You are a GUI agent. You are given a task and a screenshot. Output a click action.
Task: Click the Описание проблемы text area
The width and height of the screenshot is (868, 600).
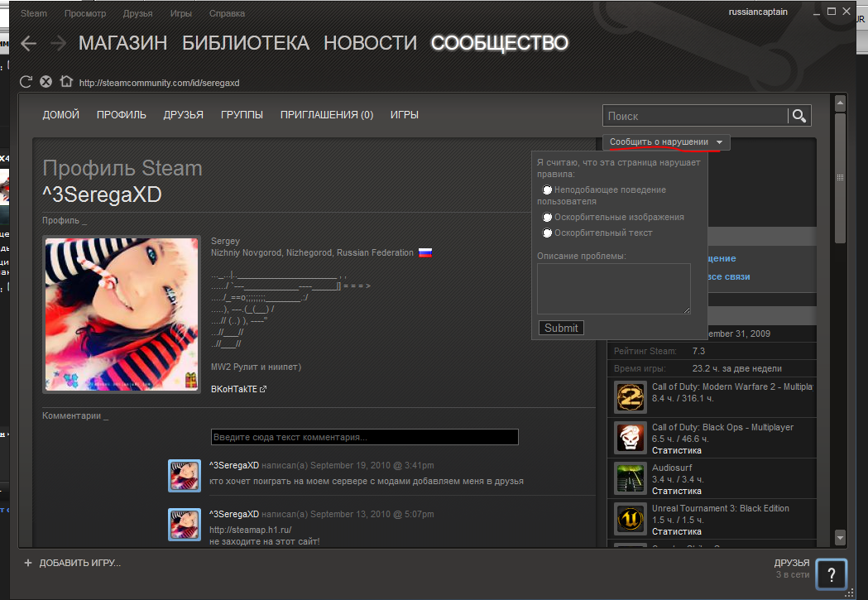[613, 289]
